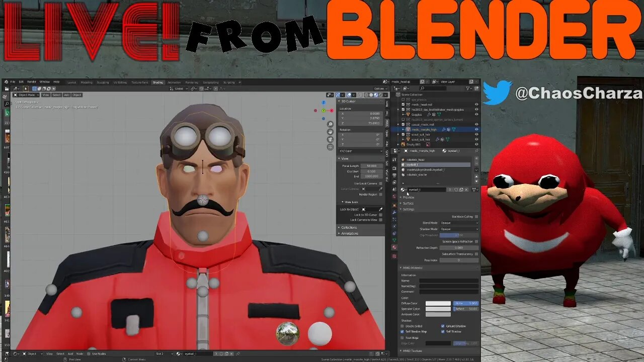Toggle orthographic perspective grid gizmo icon
The height and width of the screenshot is (362, 644).
pos(330,147)
